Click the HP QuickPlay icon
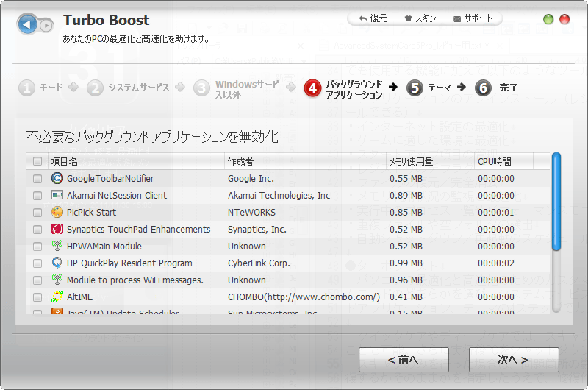Screen dimensions: 588x390 pos(57,263)
